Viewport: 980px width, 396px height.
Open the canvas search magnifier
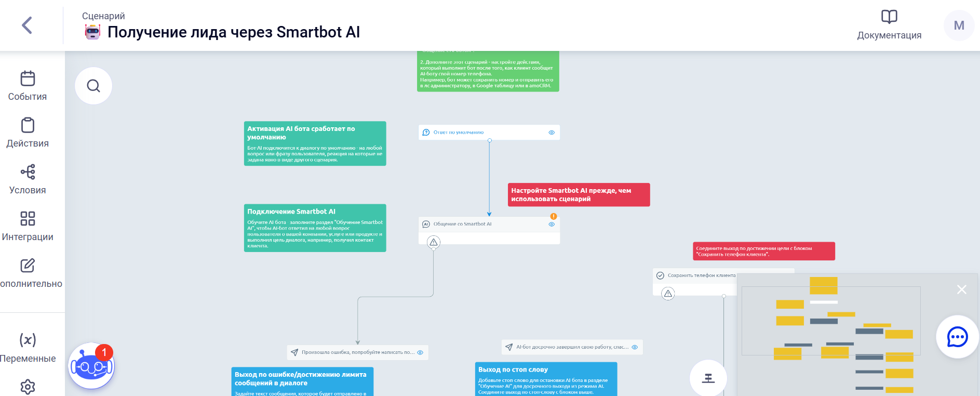coord(93,86)
